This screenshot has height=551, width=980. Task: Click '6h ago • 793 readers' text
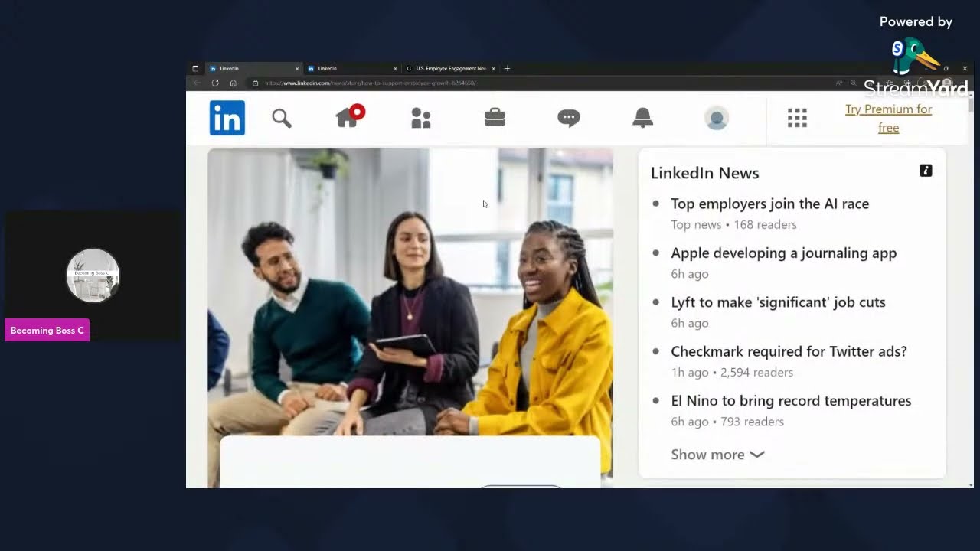pyautogui.click(x=727, y=422)
